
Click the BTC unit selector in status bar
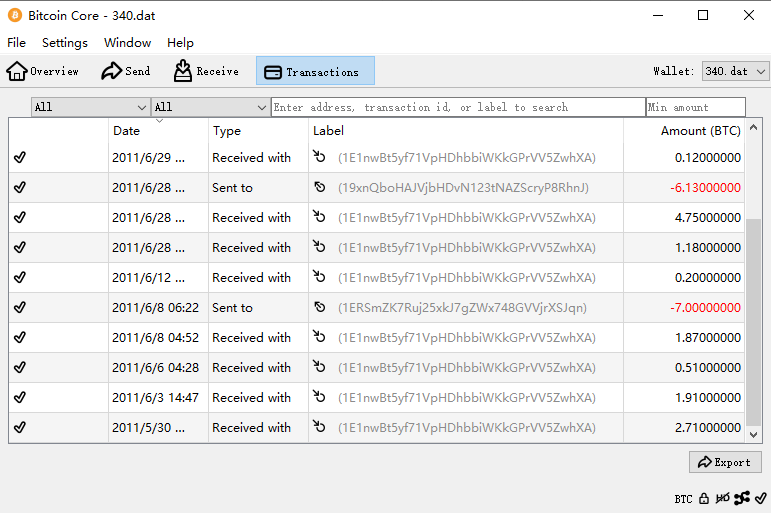[x=683, y=498]
